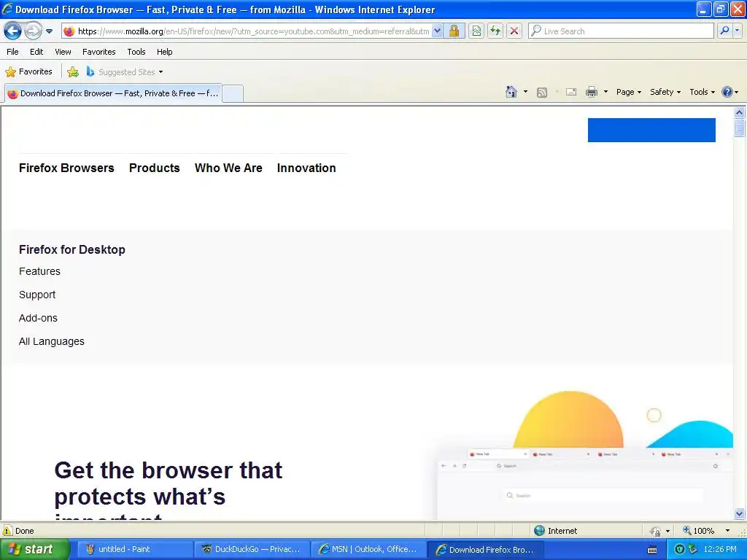Screen dimensions: 747x560
Task: Click the All Languages link
Action: click(52, 341)
